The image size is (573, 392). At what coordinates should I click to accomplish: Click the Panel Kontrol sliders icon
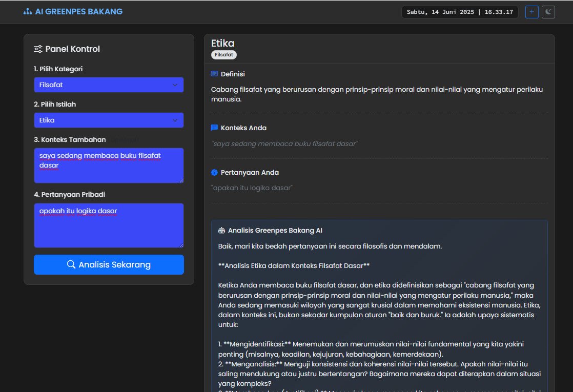point(38,49)
